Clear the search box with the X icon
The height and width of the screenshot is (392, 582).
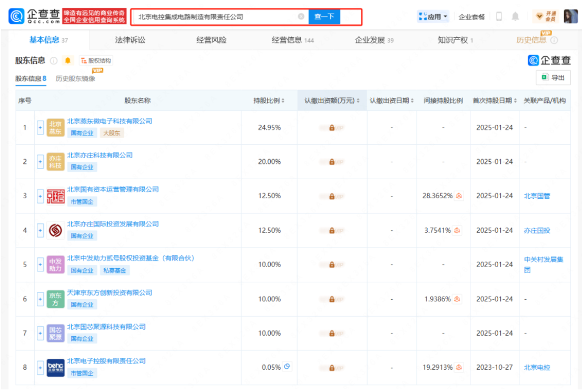pos(301,17)
